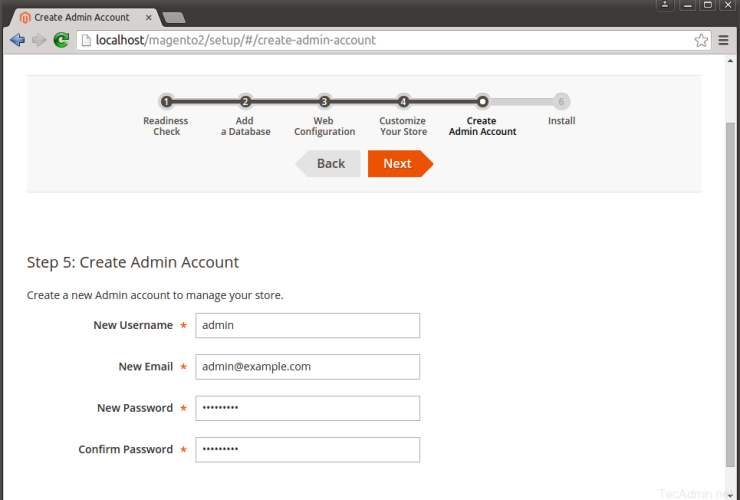Select the New Password field

307,408
